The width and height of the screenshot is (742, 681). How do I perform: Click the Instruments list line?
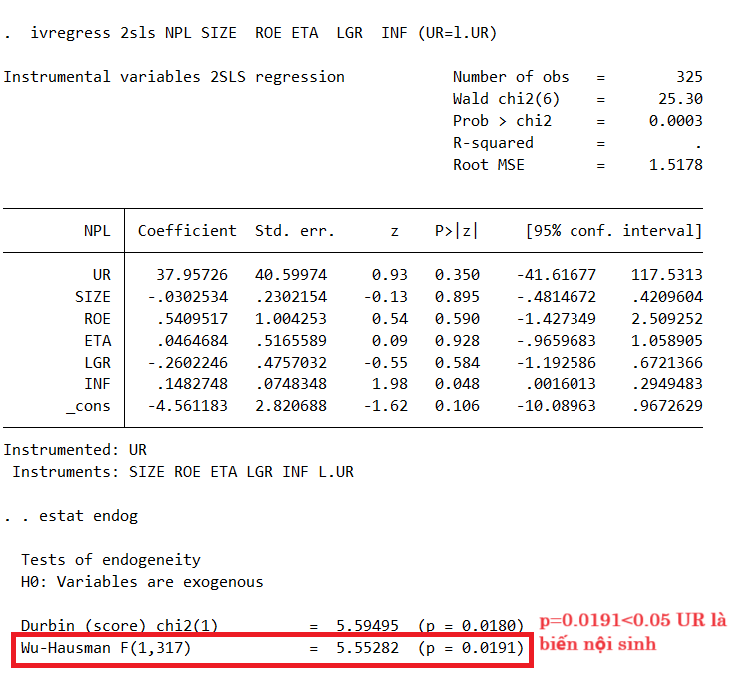point(183,471)
